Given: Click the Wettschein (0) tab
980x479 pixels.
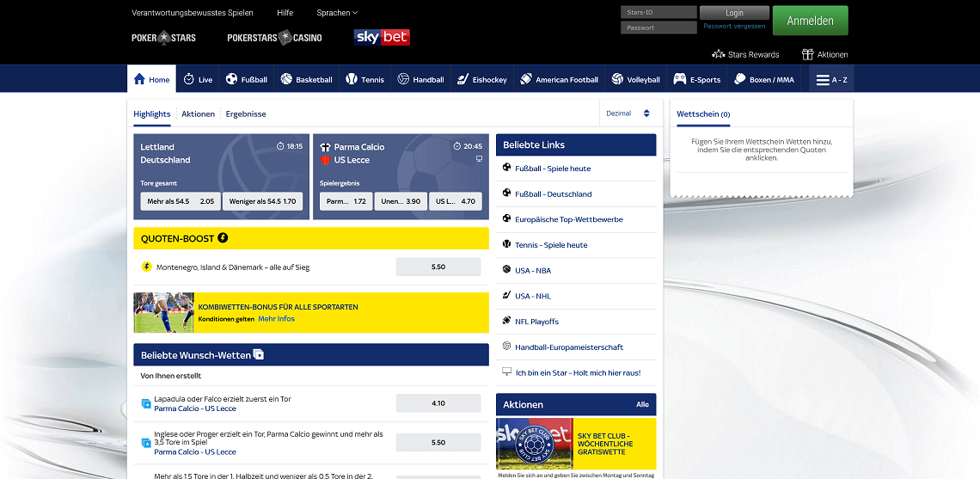Looking at the screenshot, I should (x=703, y=114).
